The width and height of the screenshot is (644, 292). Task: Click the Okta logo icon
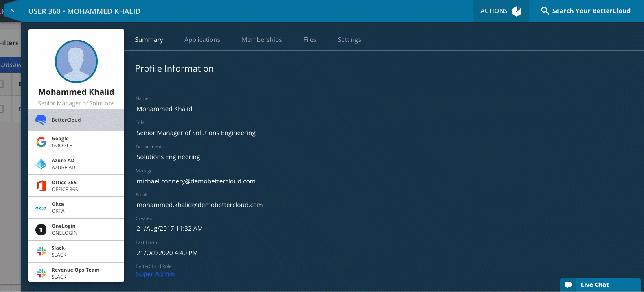(41, 208)
